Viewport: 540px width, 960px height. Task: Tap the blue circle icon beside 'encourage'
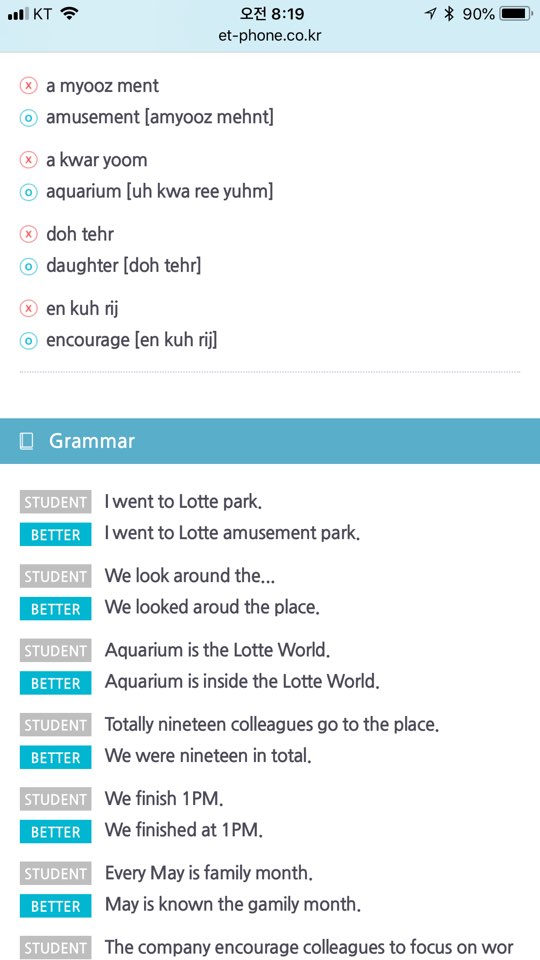(x=29, y=340)
